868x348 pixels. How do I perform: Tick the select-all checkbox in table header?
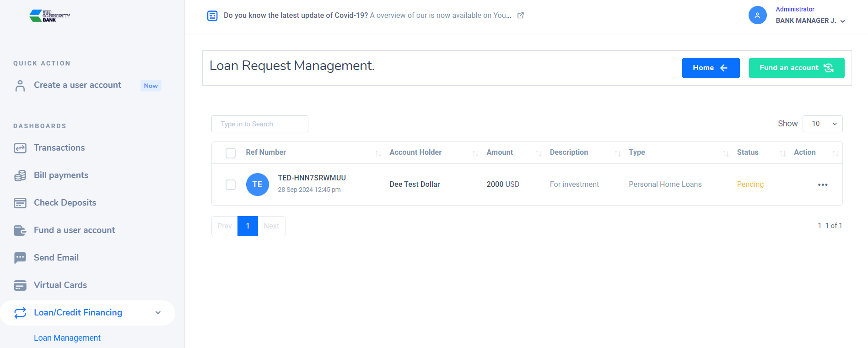click(x=231, y=153)
